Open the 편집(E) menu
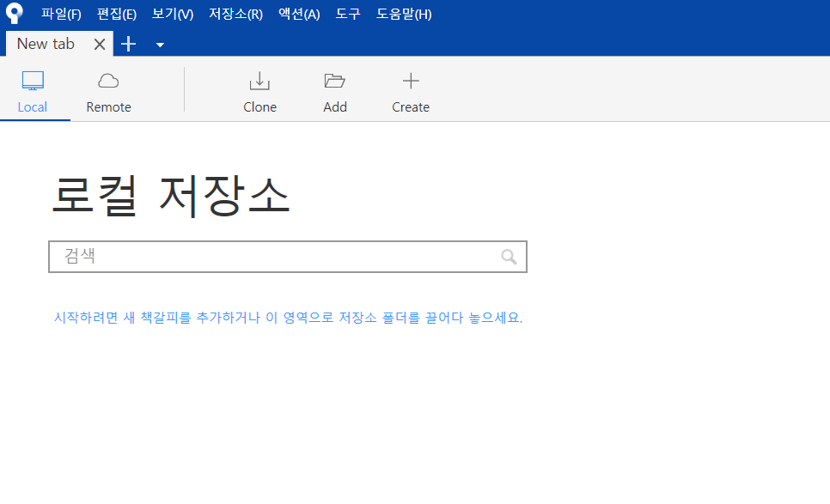830x504 pixels. [x=117, y=14]
